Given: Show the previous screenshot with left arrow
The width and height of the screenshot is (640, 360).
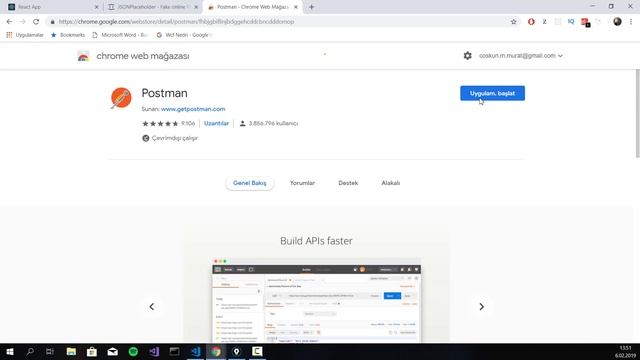Looking at the screenshot, I should click(151, 307).
